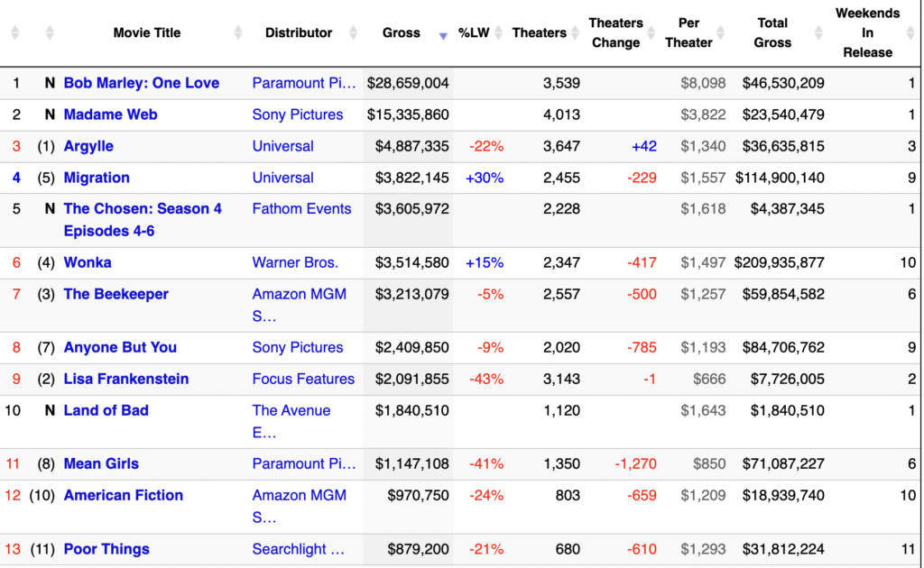Click Universal distributor in the Migration row
The width and height of the screenshot is (924, 568).
(282, 178)
